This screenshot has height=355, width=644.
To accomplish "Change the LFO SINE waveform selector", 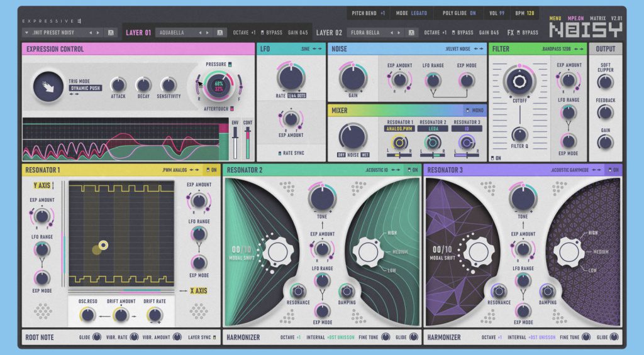I will tap(312, 49).
